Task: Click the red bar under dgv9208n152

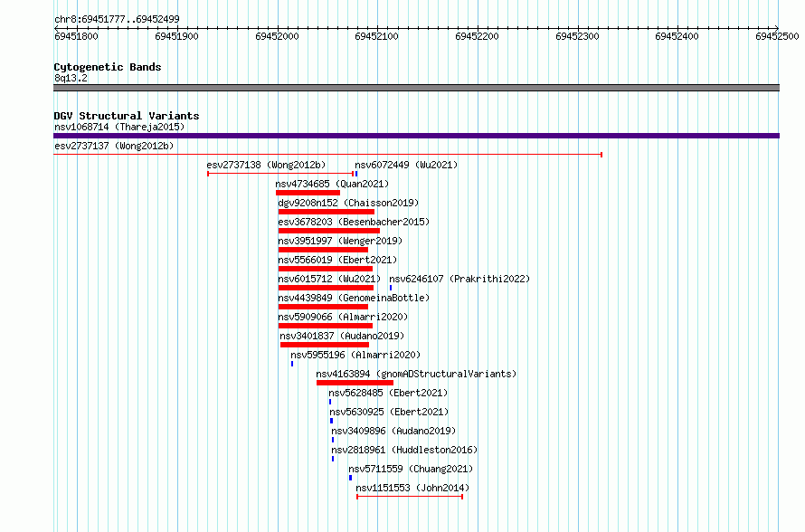Action: point(327,212)
